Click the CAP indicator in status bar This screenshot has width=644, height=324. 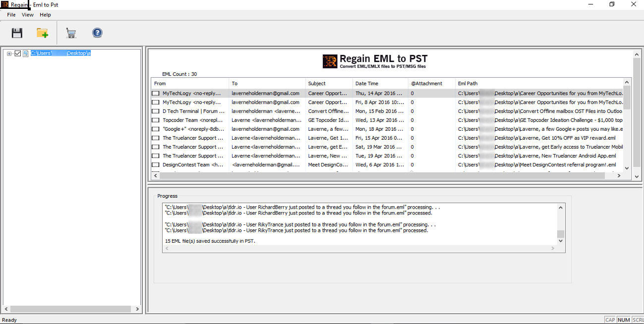tap(611, 320)
